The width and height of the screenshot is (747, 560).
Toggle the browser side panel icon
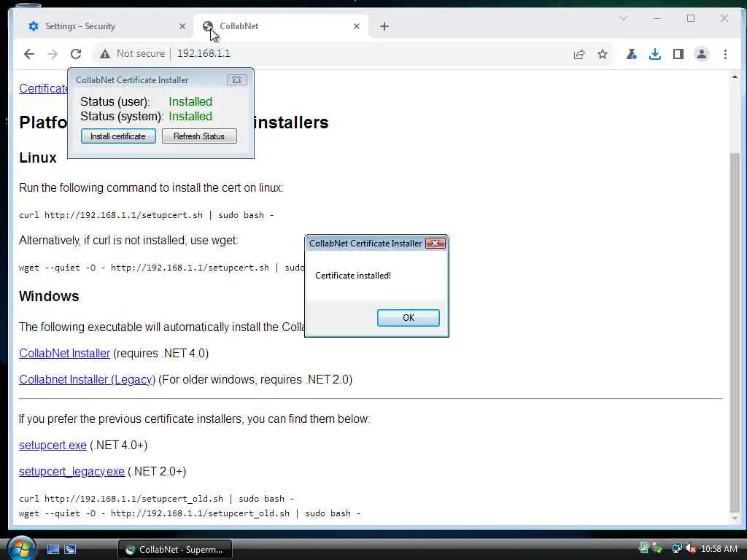pos(678,54)
